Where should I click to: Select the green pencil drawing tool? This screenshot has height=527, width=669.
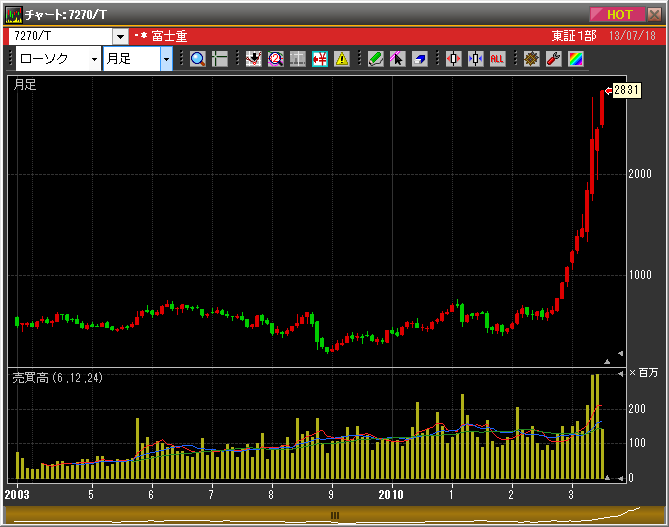point(375,58)
